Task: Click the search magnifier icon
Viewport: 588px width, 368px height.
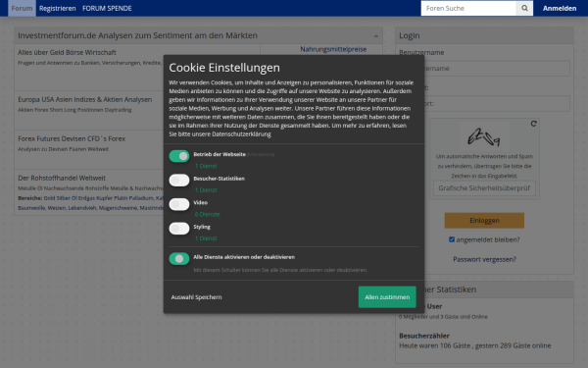Action: [524, 8]
